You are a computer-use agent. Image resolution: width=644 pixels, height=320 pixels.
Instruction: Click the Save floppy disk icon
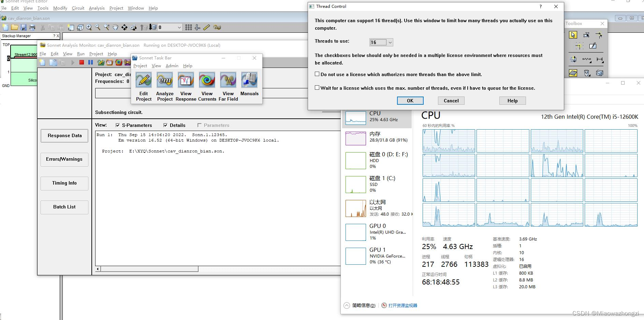[x=24, y=27]
